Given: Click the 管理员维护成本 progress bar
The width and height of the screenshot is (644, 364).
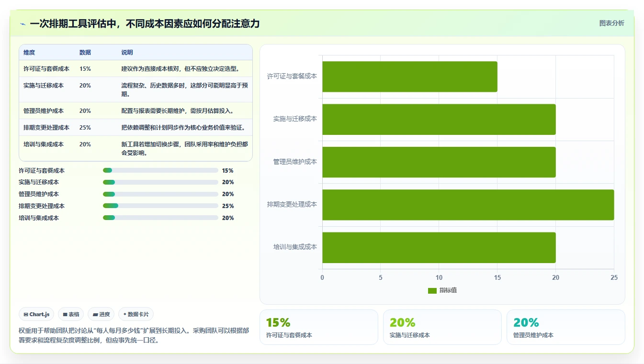Looking at the screenshot, I should (160, 194).
